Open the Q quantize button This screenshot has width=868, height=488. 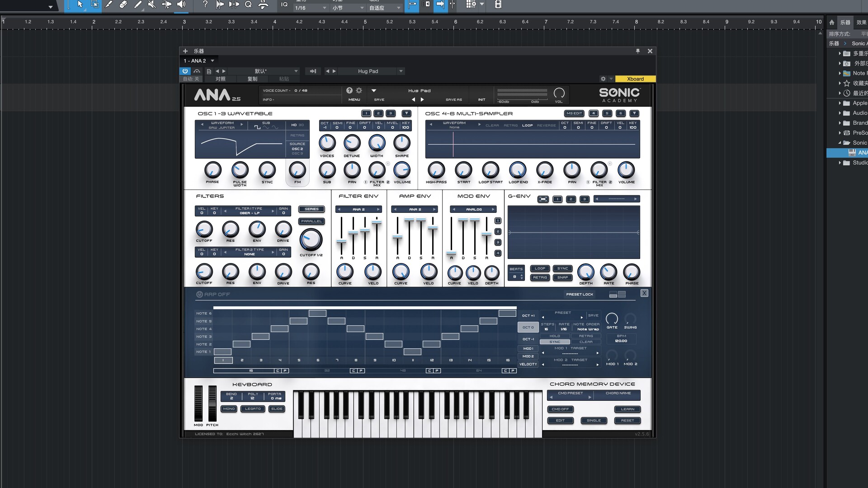(x=248, y=5)
